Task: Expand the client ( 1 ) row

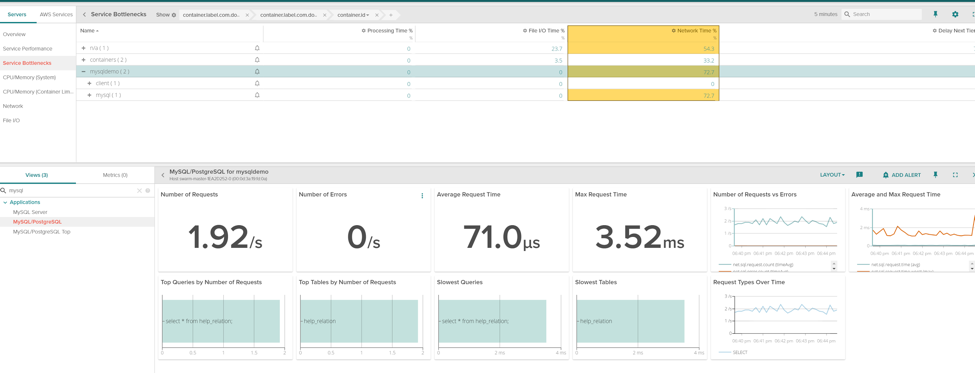Action: tap(90, 83)
